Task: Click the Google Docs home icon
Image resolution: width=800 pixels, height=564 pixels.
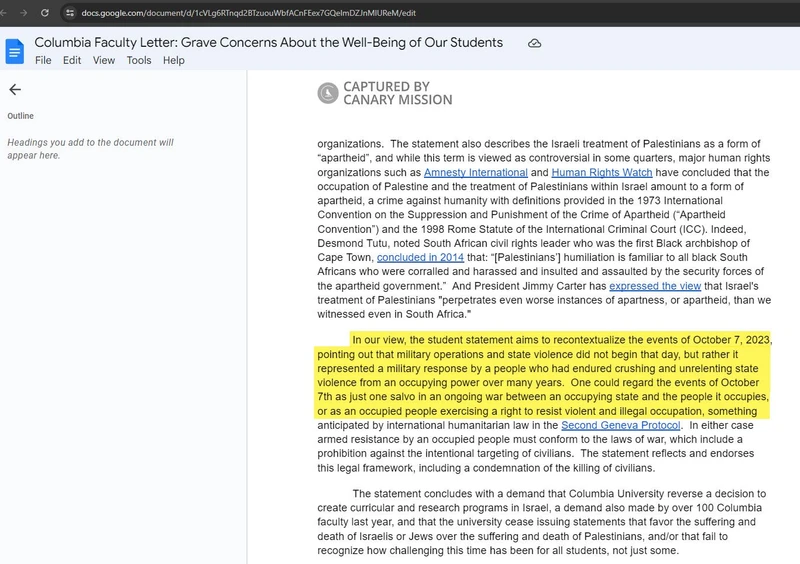Action: pos(15,52)
